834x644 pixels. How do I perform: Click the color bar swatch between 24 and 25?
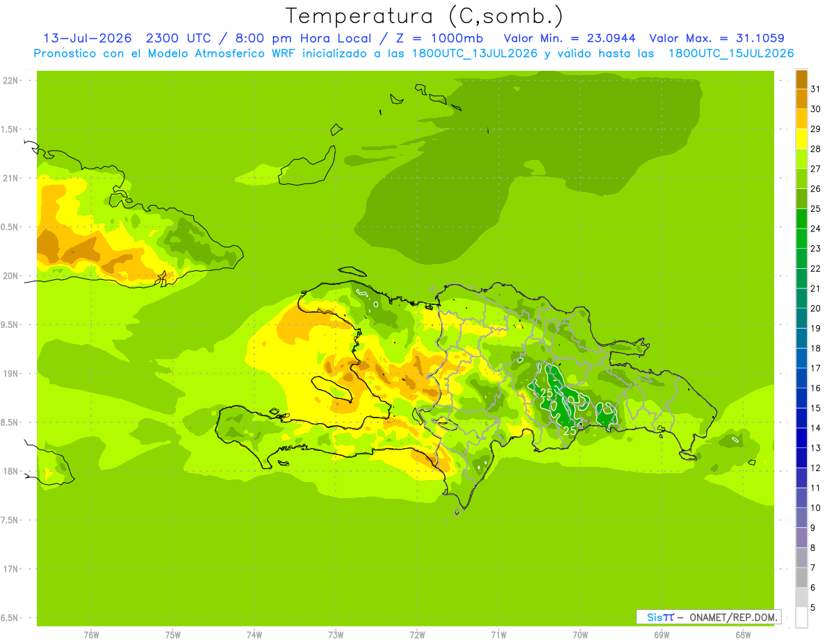pos(801,219)
